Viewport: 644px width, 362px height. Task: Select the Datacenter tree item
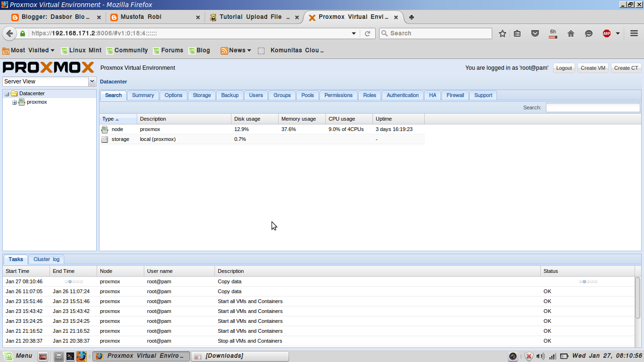pyautogui.click(x=32, y=94)
